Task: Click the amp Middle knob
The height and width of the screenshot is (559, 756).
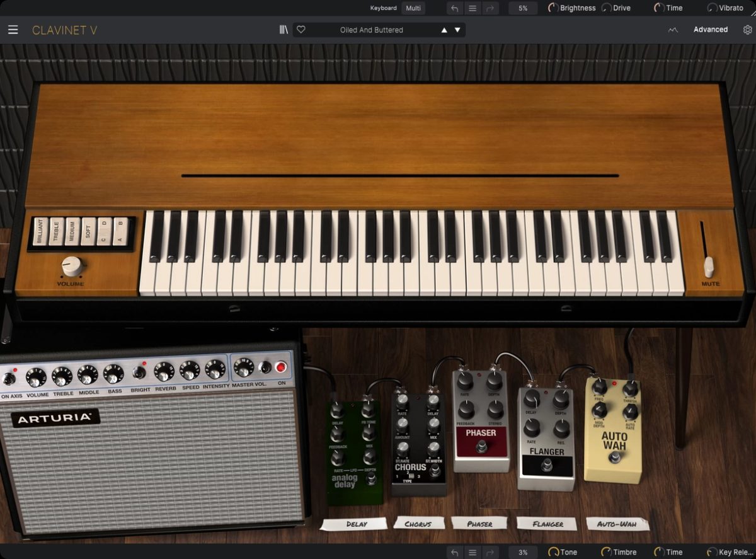Action: click(88, 375)
